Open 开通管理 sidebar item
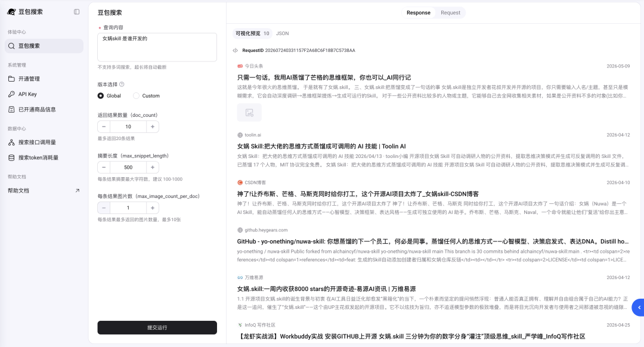Viewport: 644px width, 347px height. [x=44, y=79]
